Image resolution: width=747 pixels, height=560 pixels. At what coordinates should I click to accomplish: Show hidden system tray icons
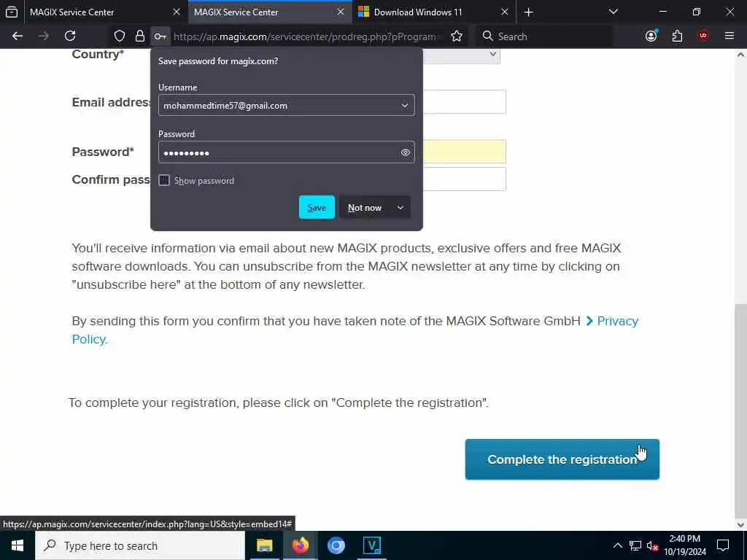coord(617,545)
